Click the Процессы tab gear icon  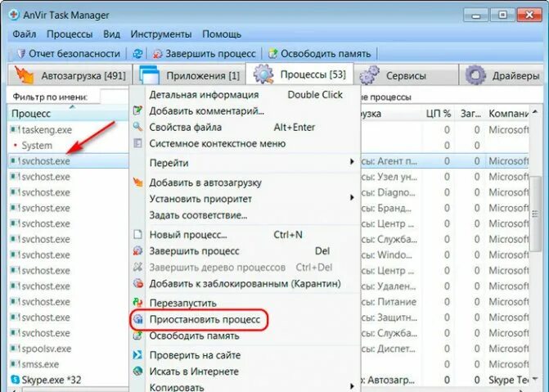tap(263, 74)
